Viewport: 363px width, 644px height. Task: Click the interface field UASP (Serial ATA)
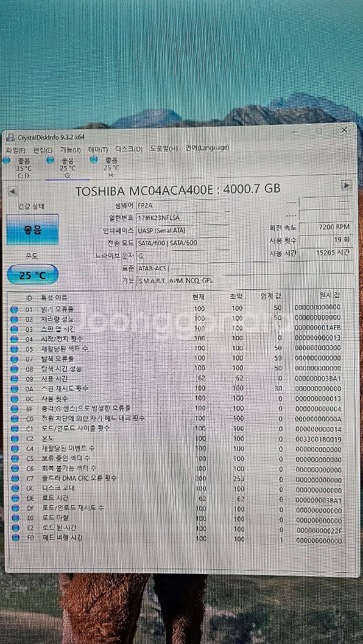point(182,230)
